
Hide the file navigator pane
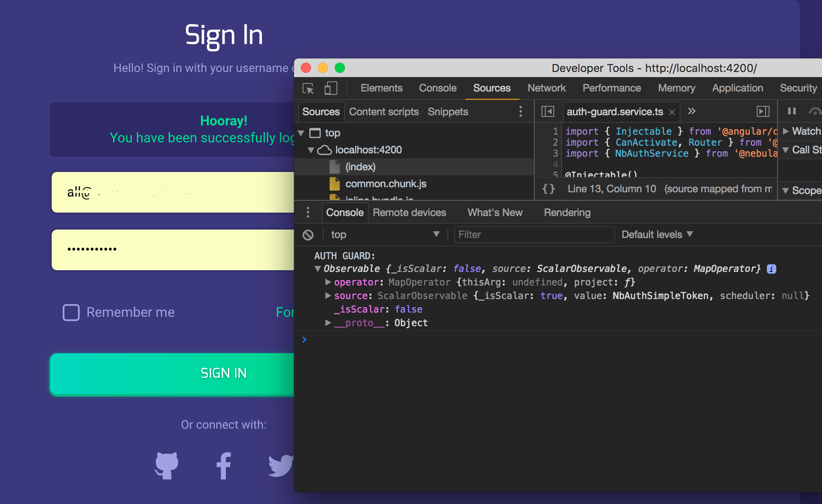[x=548, y=111]
